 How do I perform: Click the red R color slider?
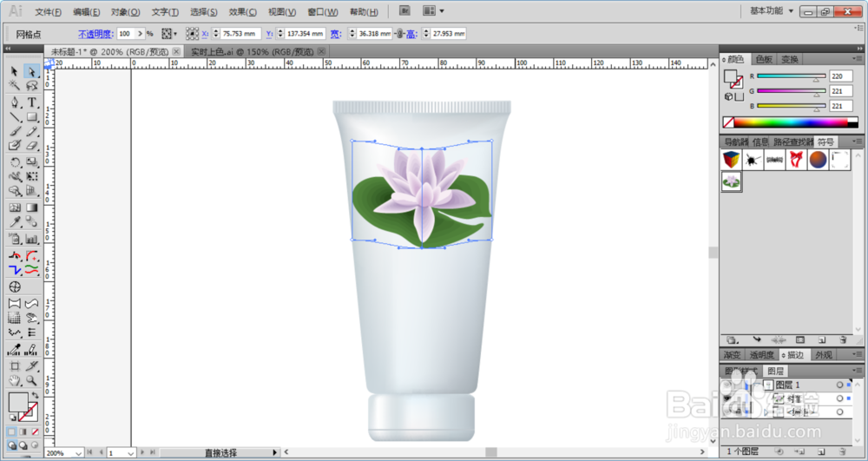point(791,76)
